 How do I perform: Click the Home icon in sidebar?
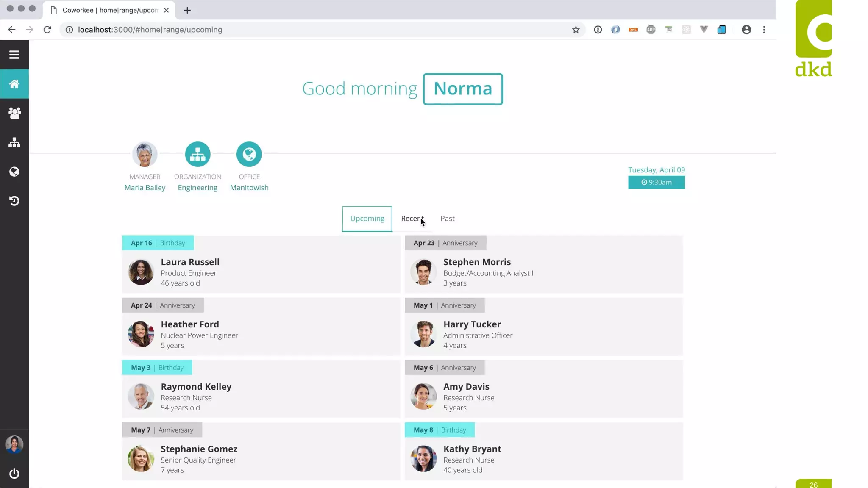pyautogui.click(x=14, y=84)
